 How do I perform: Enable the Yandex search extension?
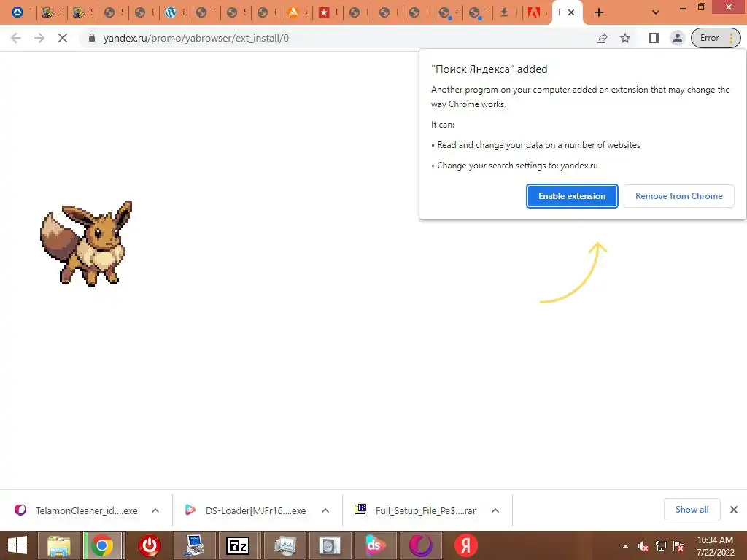[x=572, y=196]
